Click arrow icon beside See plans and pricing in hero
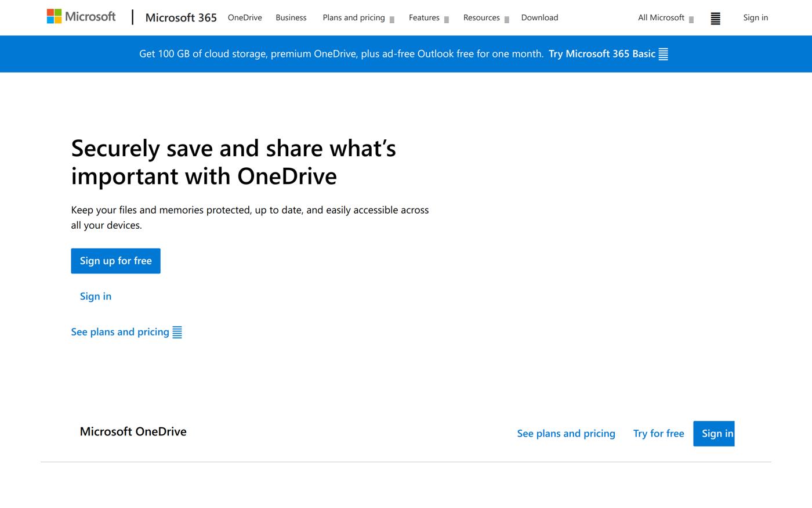812x508 pixels. (x=177, y=332)
